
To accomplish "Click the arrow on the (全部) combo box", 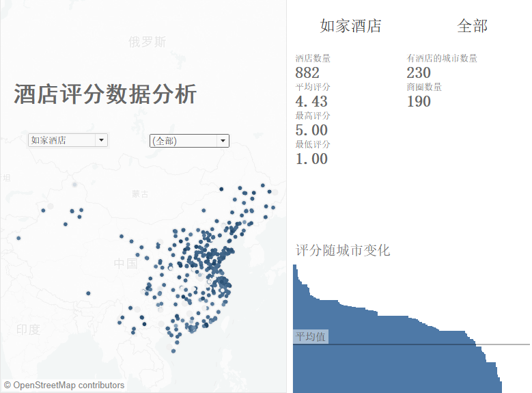I will click(x=223, y=141).
